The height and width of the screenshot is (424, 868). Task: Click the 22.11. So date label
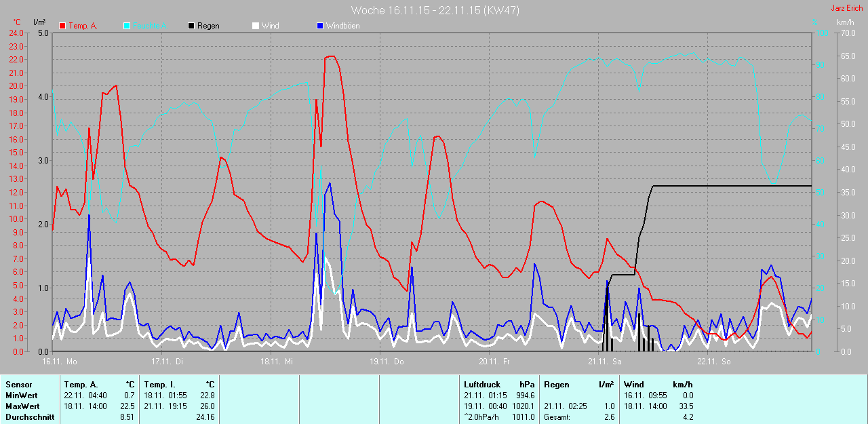pos(713,362)
